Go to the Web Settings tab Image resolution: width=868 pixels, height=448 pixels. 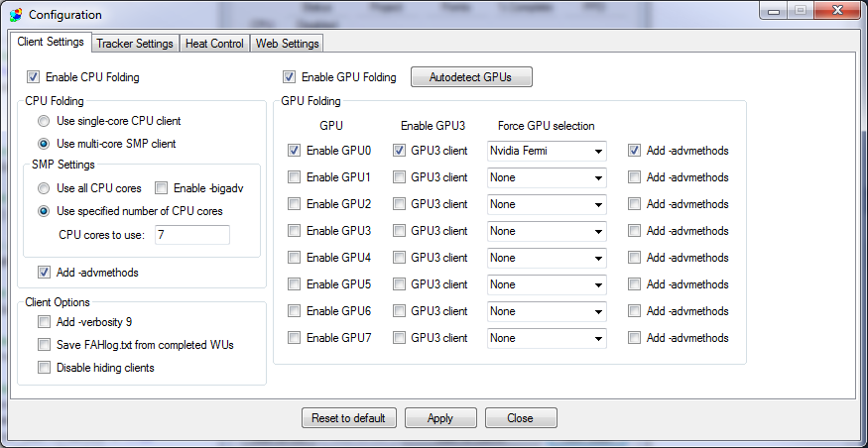coord(287,44)
